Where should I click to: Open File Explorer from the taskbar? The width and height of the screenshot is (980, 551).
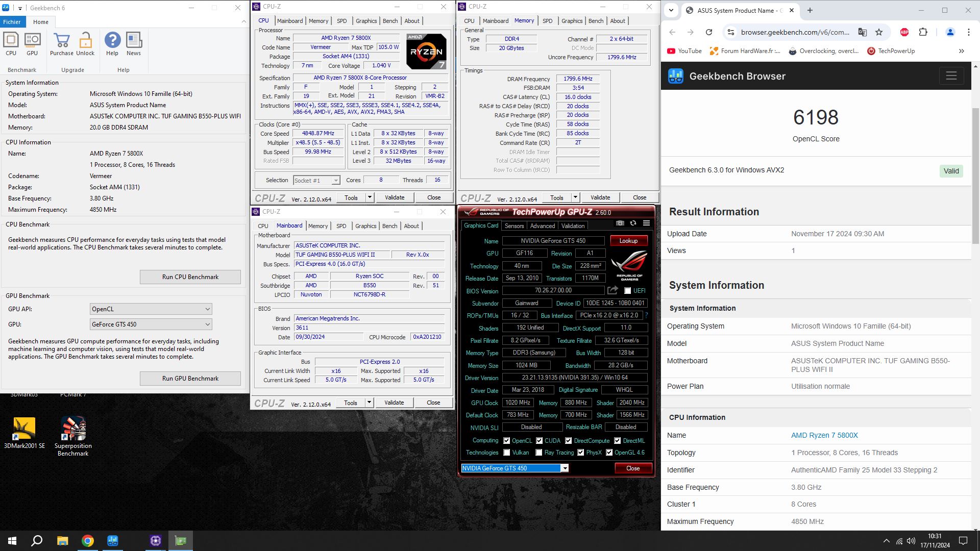[62, 541]
